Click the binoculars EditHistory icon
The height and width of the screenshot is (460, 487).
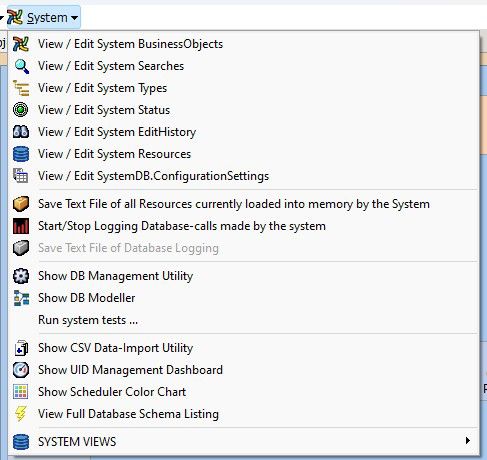(21, 132)
